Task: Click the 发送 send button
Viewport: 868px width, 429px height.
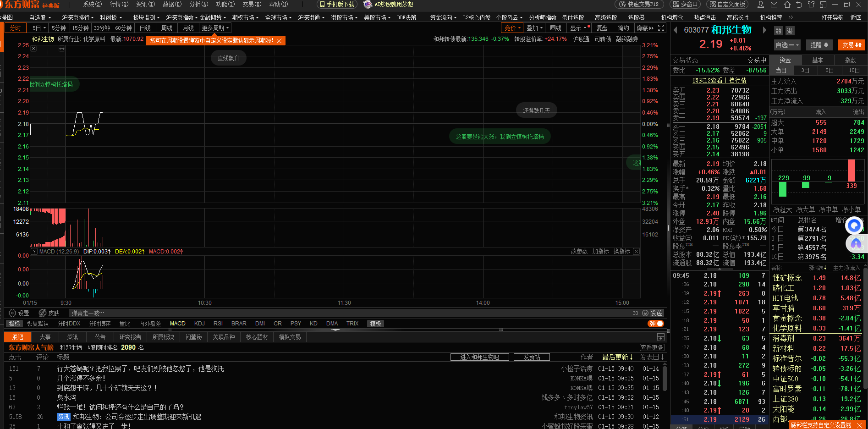Action: 656,313
